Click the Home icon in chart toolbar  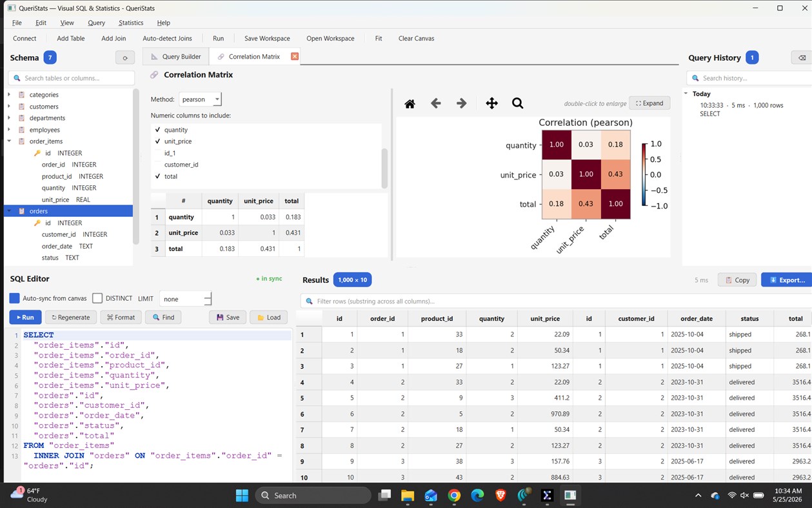(410, 103)
